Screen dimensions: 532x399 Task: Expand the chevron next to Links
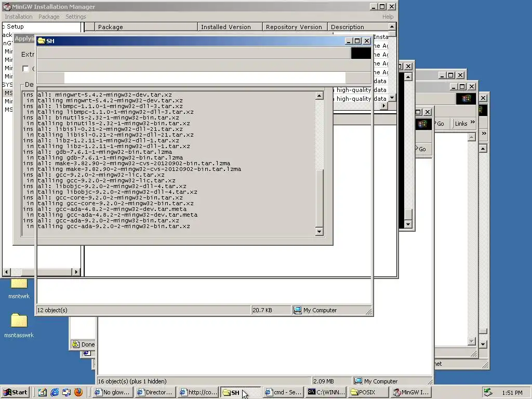click(473, 123)
